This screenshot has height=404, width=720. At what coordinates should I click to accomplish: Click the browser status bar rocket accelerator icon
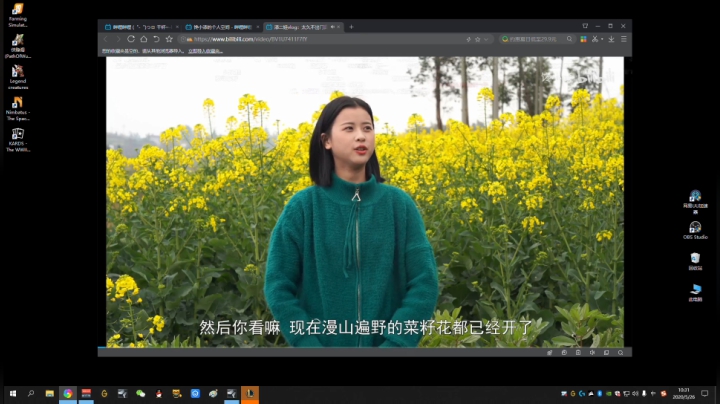click(x=550, y=353)
